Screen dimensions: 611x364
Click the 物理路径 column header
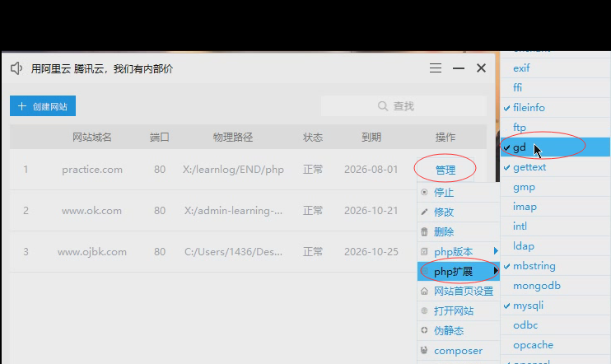point(233,138)
